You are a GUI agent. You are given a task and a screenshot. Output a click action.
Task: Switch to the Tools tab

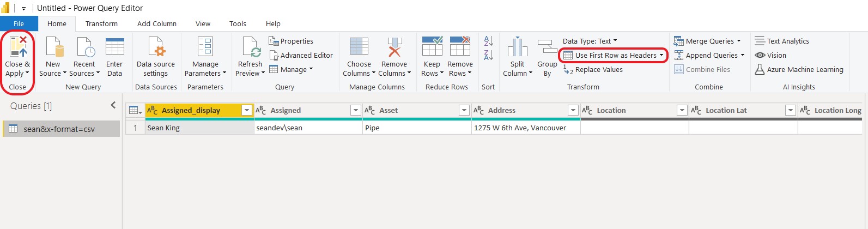pyautogui.click(x=238, y=23)
